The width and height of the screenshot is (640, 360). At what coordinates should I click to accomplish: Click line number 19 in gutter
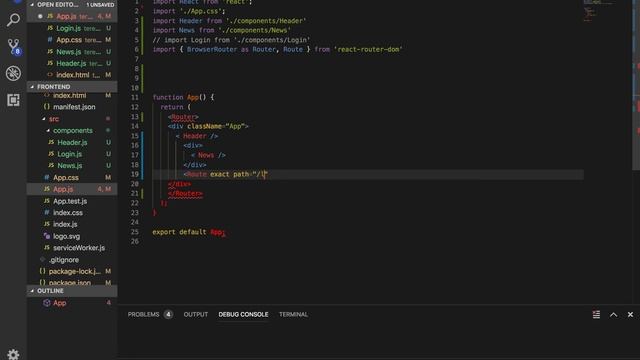click(x=135, y=174)
